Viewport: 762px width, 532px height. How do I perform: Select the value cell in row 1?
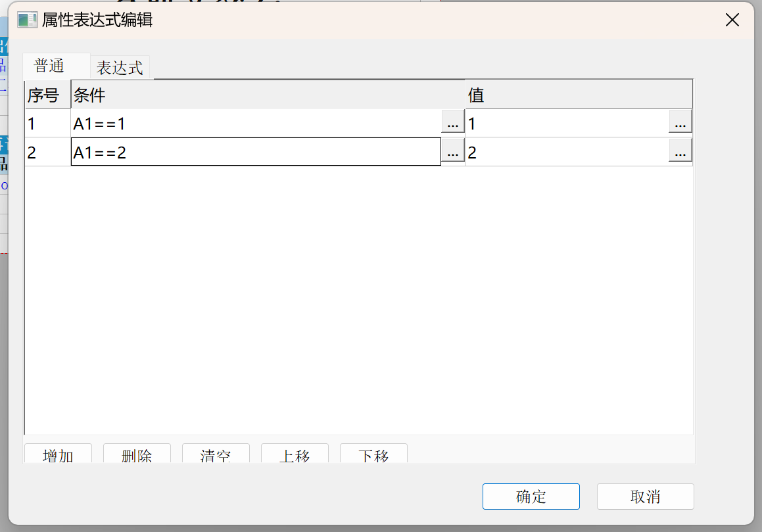click(567, 123)
